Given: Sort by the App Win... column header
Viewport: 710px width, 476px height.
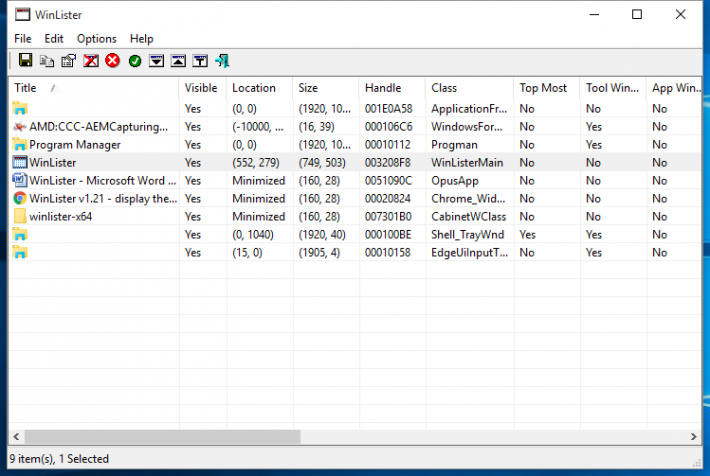Looking at the screenshot, I should click(x=674, y=88).
